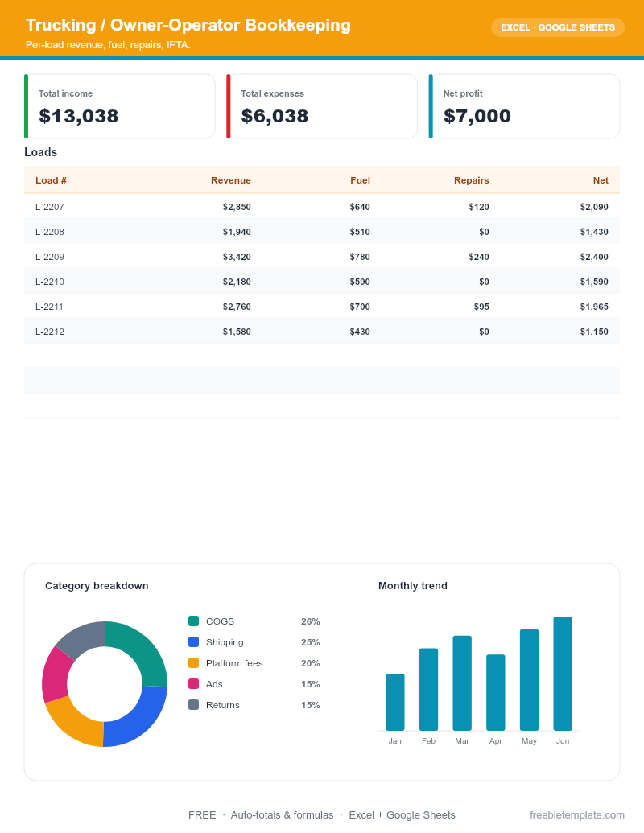The image size is (644, 833).
Task: Click the $7,000 net profit amount
Action: pos(477,116)
